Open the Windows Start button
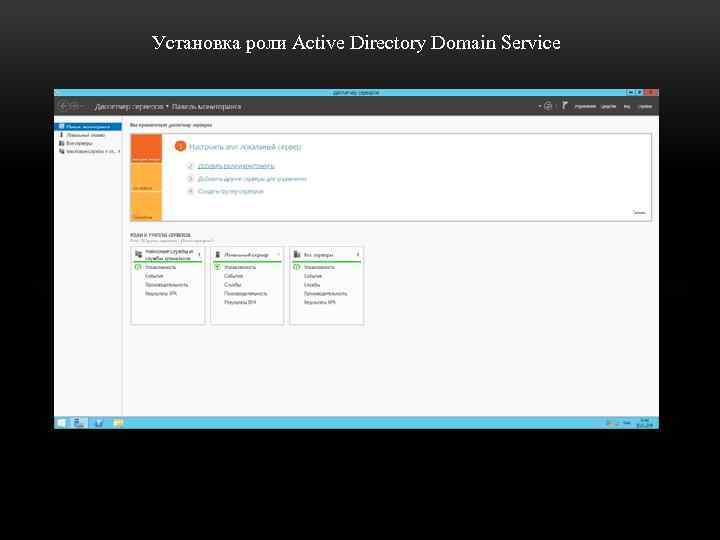The image size is (720, 540). click(x=62, y=423)
